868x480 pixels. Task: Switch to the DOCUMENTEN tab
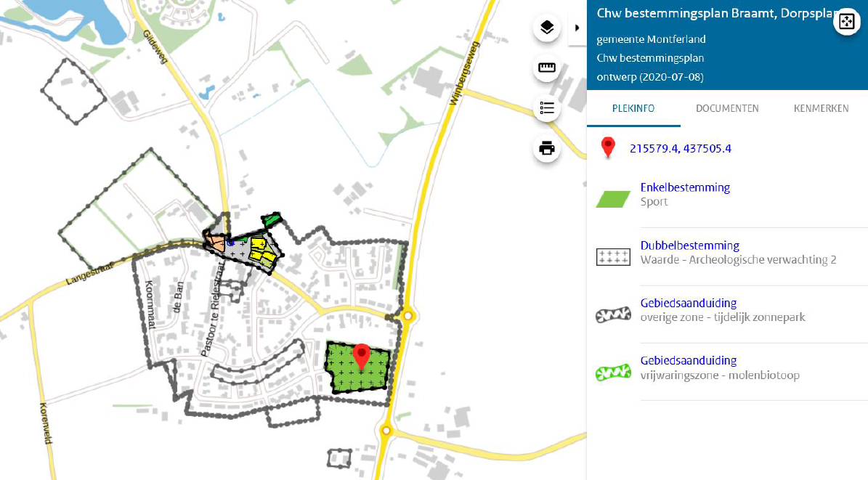[x=727, y=108]
